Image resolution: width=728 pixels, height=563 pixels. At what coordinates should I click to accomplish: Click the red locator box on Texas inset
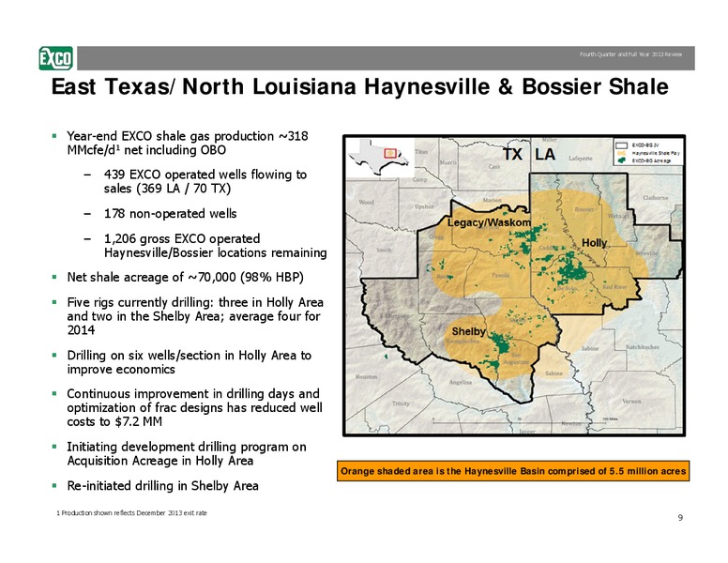(390, 153)
